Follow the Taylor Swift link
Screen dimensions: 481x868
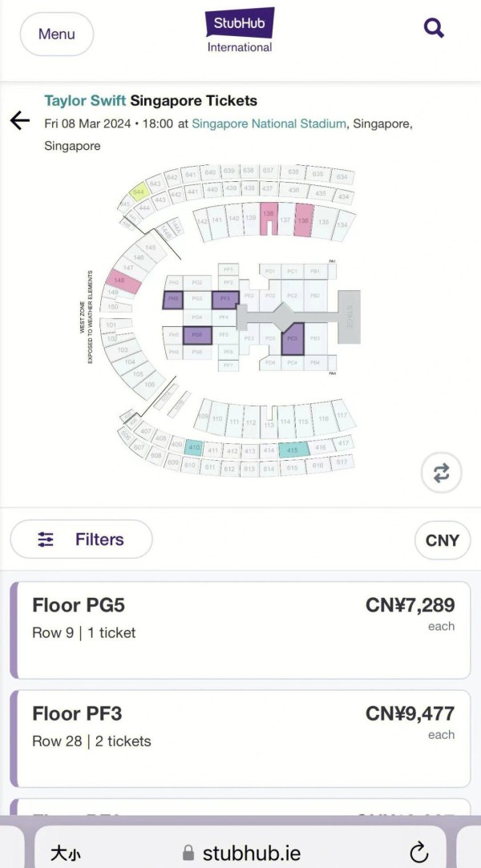(85, 101)
